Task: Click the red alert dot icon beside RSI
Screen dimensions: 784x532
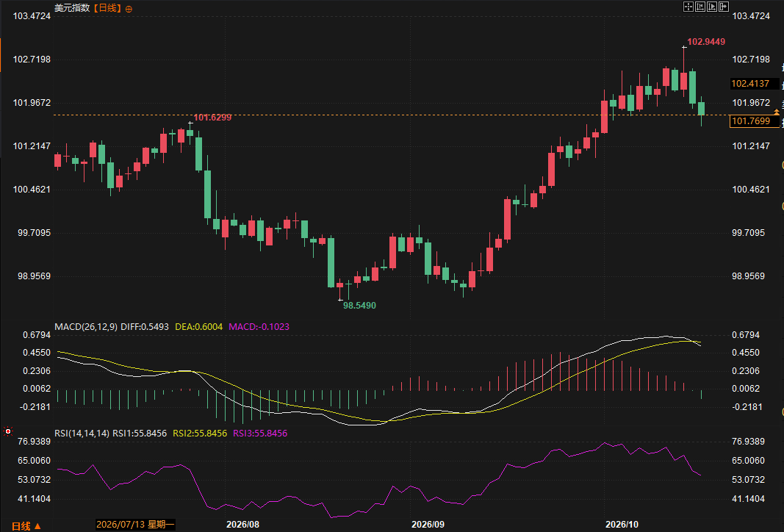Action: click(8, 431)
